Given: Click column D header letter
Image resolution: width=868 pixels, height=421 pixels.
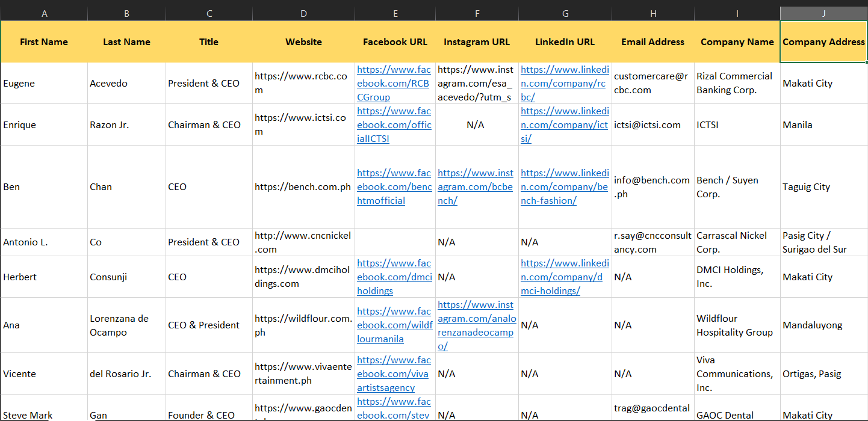Looking at the screenshot, I should [303, 13].
